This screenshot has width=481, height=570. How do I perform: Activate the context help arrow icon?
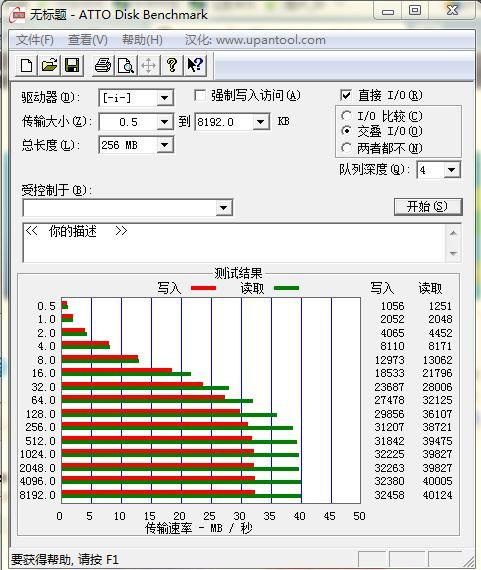point(195,65)
